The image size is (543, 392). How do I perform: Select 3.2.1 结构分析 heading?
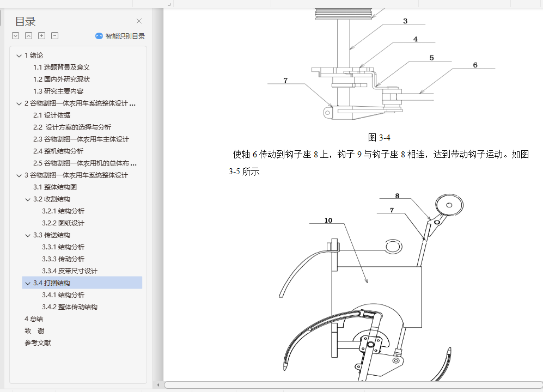coord(63,211)
